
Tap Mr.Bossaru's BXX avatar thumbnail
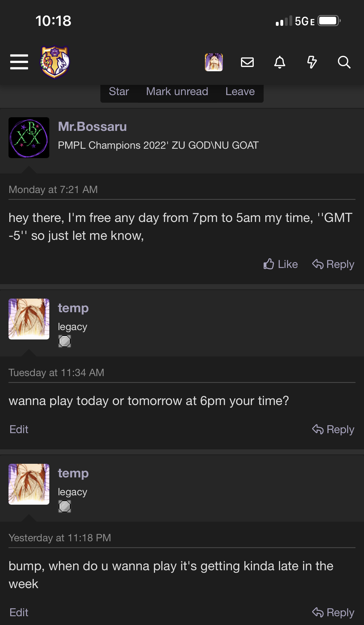click(29, 138)
